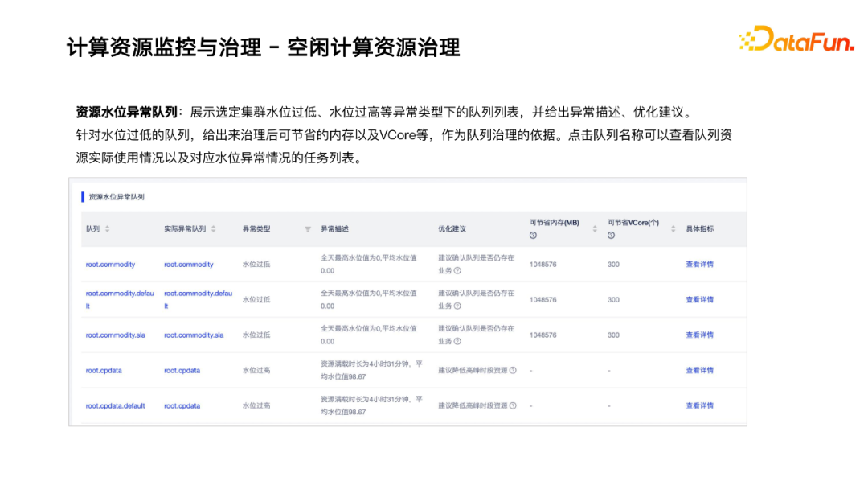Viewport: 868px width, 489px height.
Task: Click help icon in root.commodity.sla's suggestion text
Action: (457, 340)
